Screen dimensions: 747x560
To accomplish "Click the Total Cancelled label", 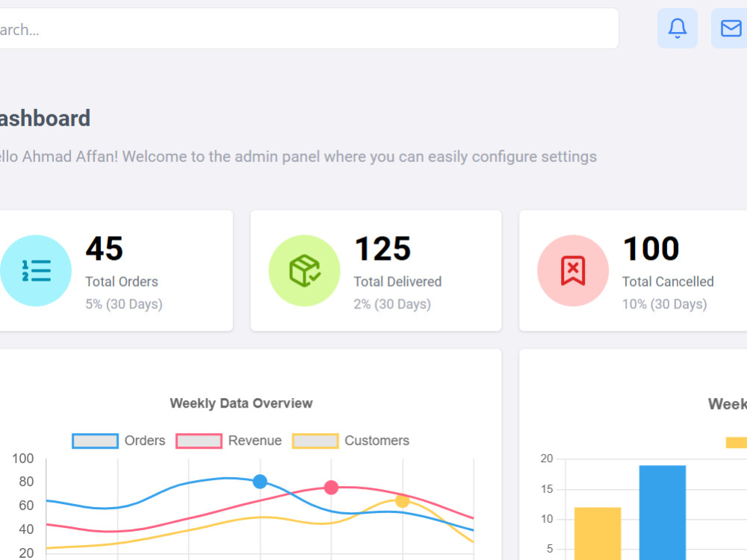I will pos(668,281).
